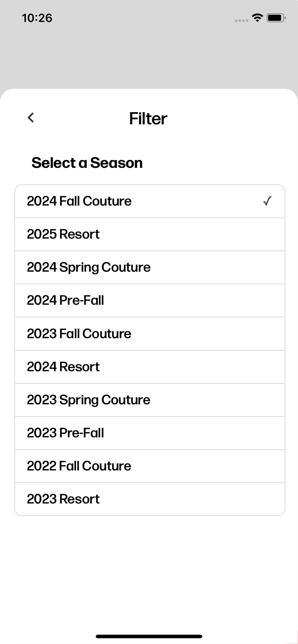Image resolution: width=298 pixels, height=644 pixels.
Task: Tap the battery indicator icon
Action: coord(276,18)
